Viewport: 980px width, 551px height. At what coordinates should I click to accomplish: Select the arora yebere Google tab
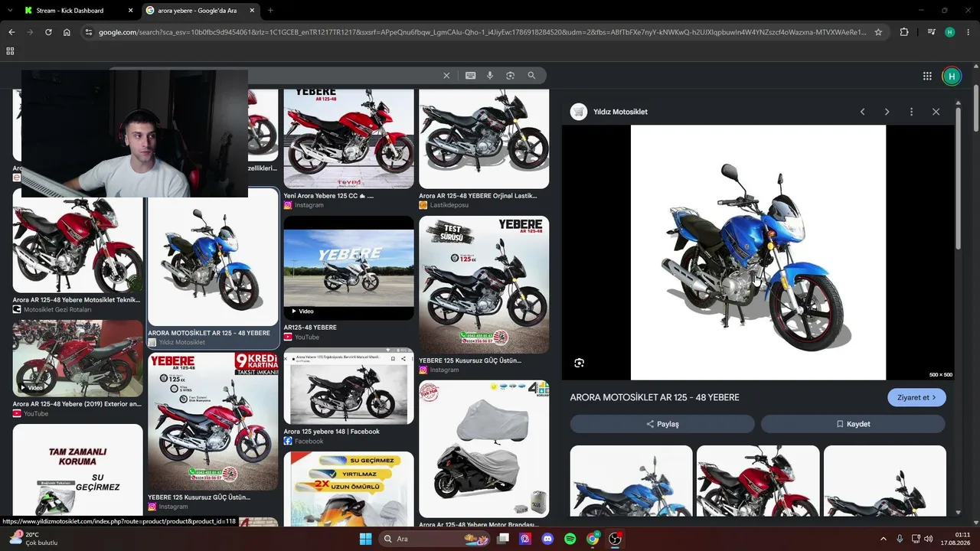(x=199, y=11)
